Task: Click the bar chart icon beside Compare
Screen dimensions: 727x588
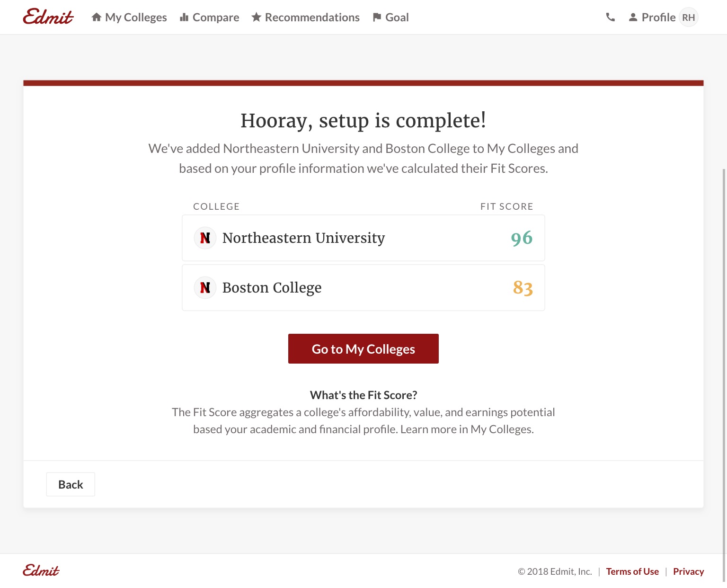Action: [184, 18]
